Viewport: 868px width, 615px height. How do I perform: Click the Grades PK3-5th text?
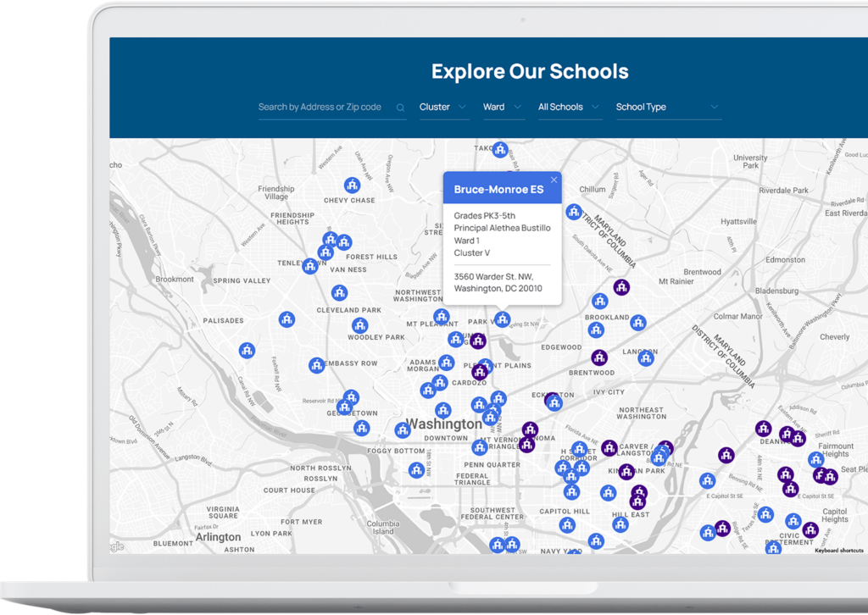click(x=484, y=216)
